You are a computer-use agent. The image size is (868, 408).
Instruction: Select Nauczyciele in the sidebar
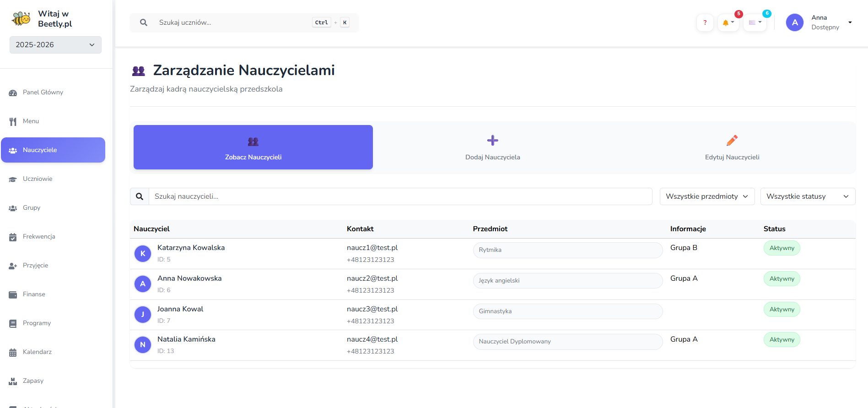(x=53, y=150)
